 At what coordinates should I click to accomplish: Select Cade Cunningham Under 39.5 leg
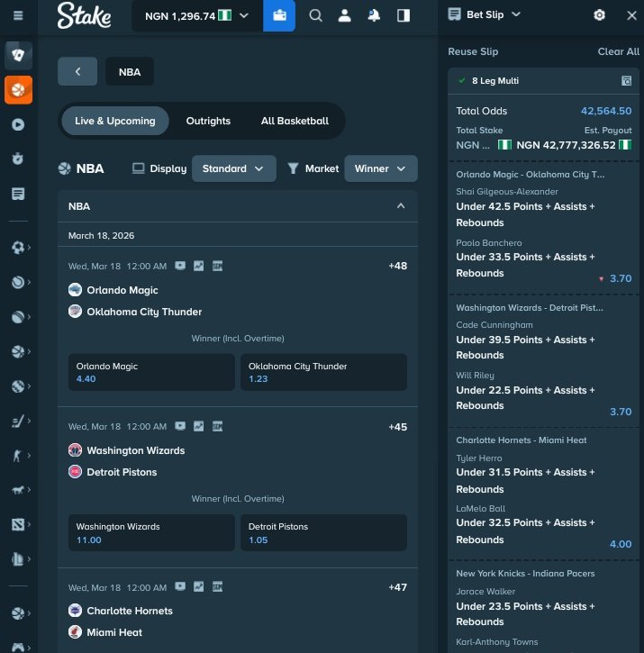click(525, 348)
